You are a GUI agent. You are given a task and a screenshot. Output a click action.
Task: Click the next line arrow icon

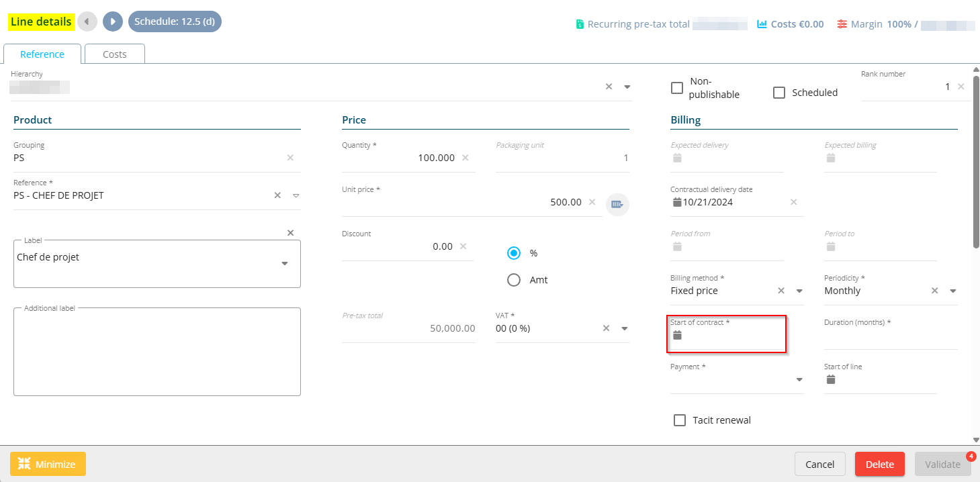(113, 21)
